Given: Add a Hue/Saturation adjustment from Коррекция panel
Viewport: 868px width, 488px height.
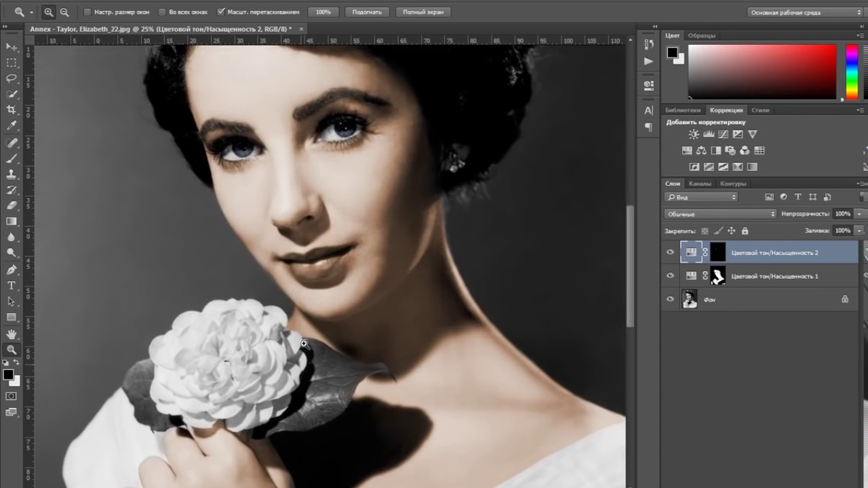Looking at the screenshot, I should pyautogui.click(x=686, y=150).
